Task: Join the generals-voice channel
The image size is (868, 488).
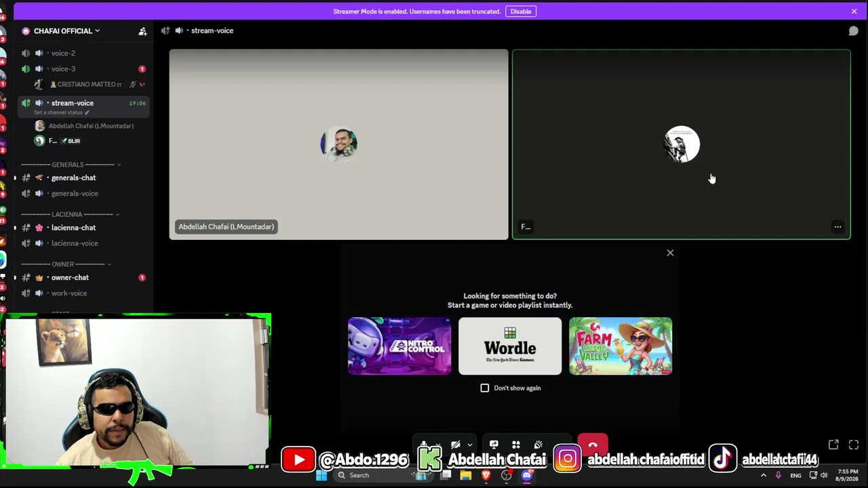Action: click(82, 193)
